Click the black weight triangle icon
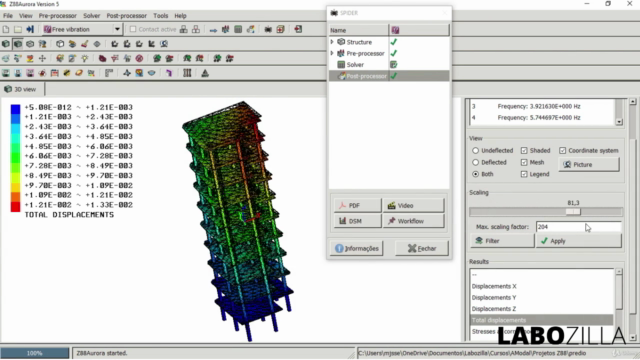The width and height of the screenshot is (640, 360). coord(205,73)
